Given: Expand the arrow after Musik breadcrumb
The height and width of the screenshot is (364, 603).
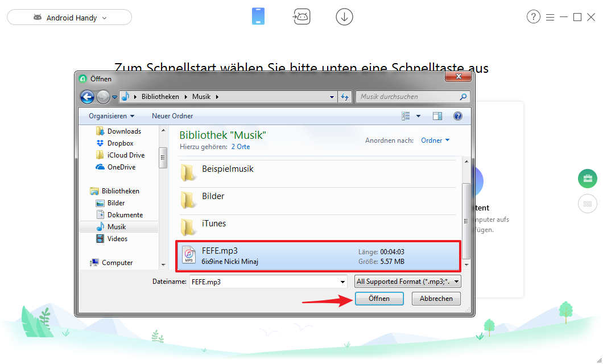Looking at the screenshot, I should coord(217,97).
